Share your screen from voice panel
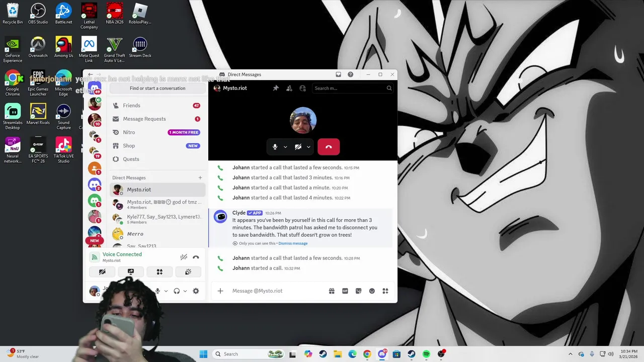The image size is (644, 362). point(131,271)
